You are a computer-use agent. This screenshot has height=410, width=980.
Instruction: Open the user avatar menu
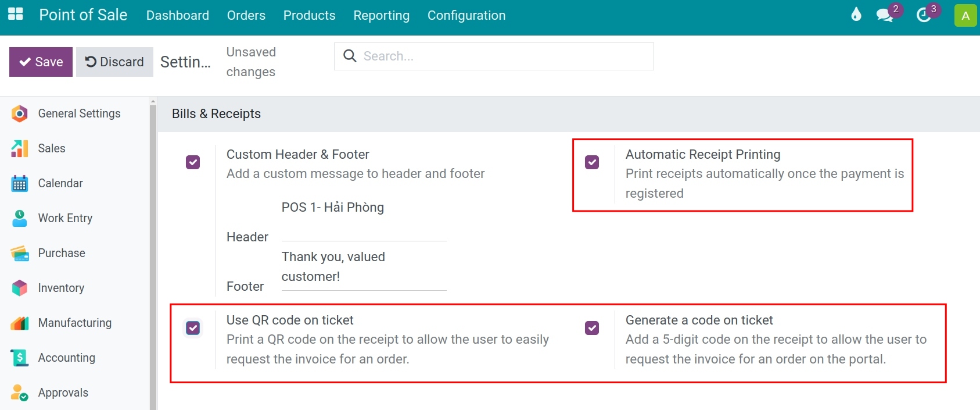click(965, 16)
